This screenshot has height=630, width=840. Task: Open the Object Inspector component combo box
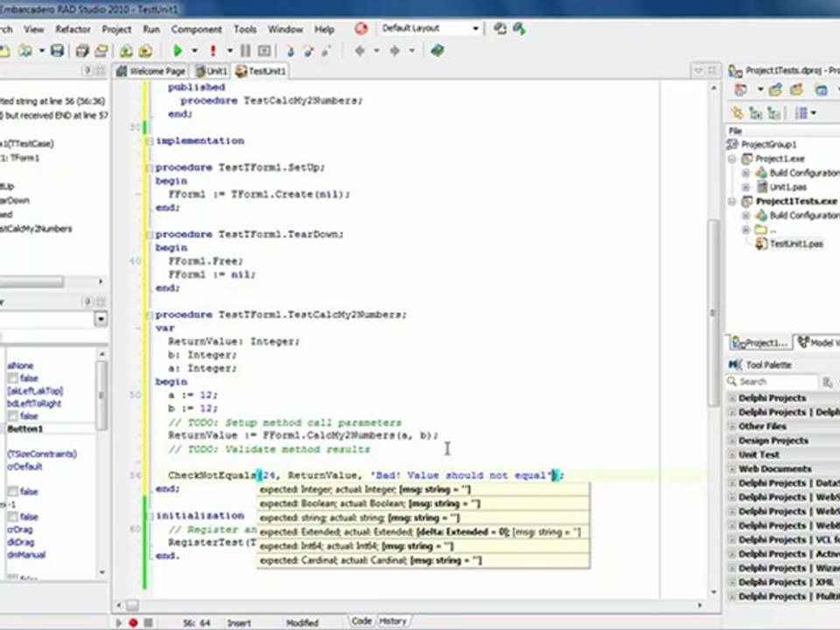101,319
